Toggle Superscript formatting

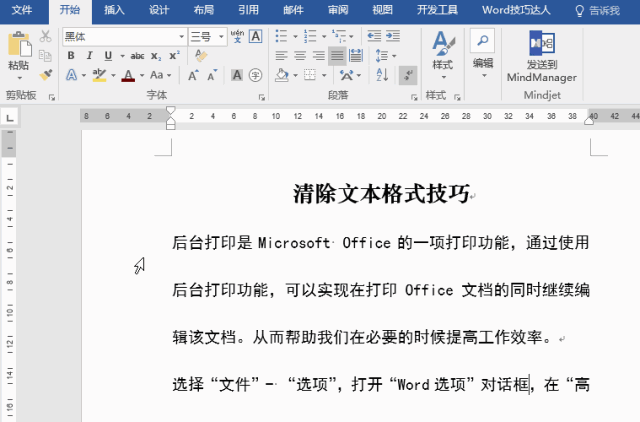coord(175,56)
